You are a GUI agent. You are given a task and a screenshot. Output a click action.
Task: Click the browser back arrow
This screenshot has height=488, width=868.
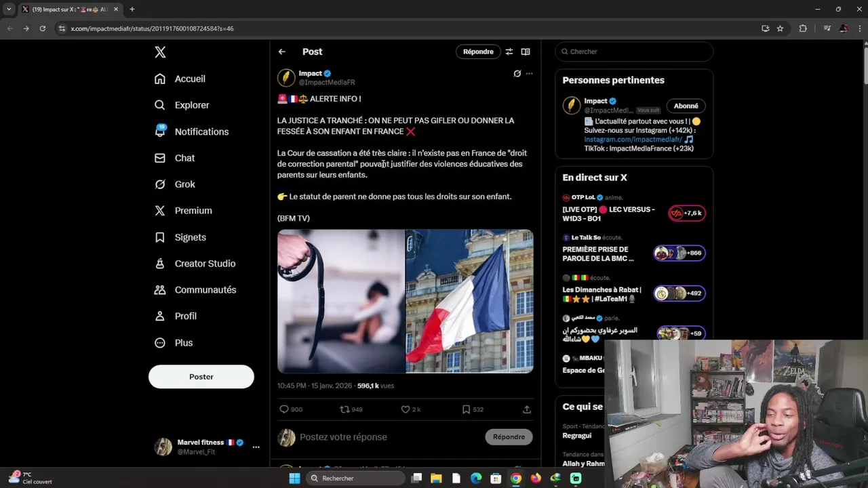[x=9, y=28]
